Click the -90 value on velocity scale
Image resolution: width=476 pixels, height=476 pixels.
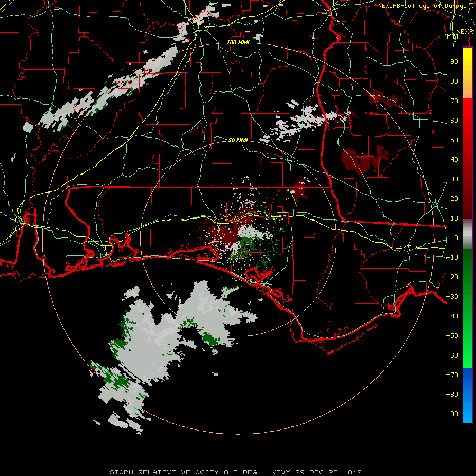[x=452, y=414]
